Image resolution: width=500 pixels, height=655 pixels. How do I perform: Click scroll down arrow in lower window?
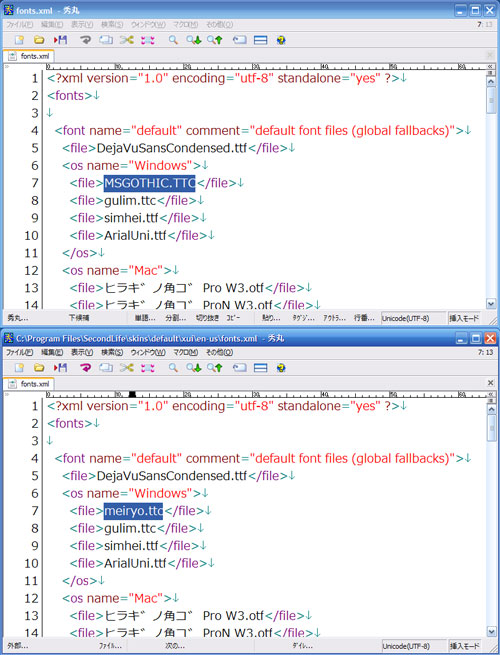pyautogui.click(x=491, y=631)
